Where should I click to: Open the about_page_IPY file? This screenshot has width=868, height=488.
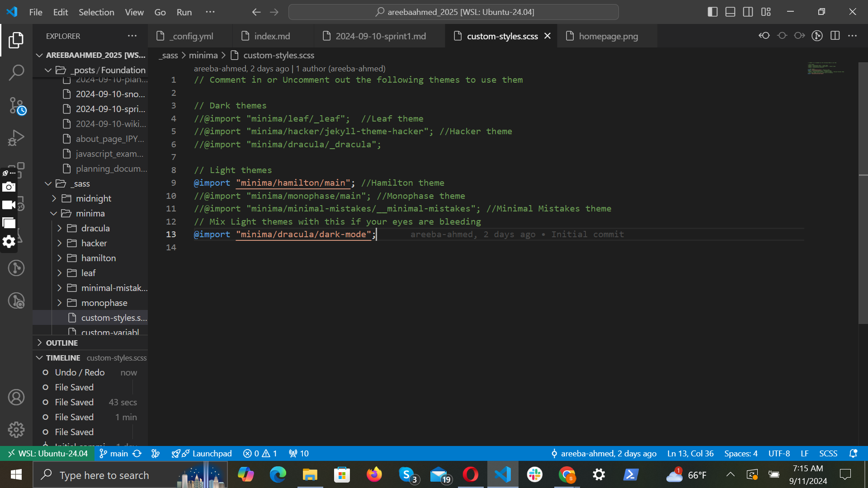pyautogui.click(x=90, y=139)
